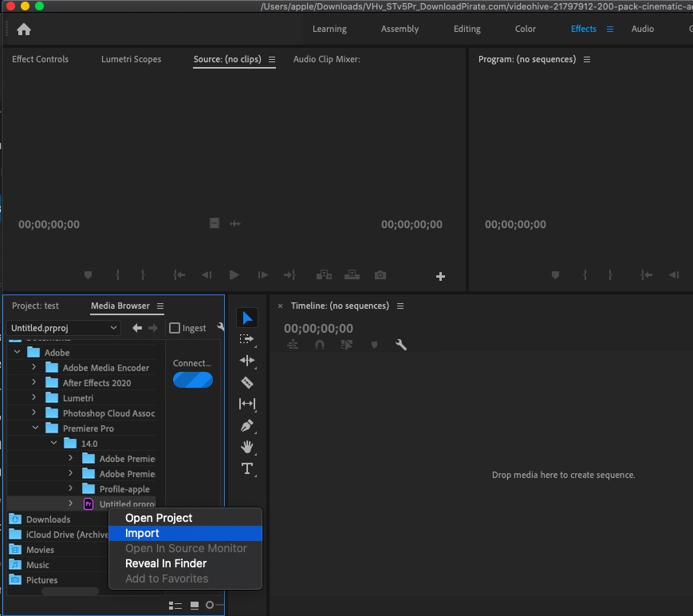Screen dimensions: 693x616
Task: Collapse the Adobe folder
Action: click(18, 352)
